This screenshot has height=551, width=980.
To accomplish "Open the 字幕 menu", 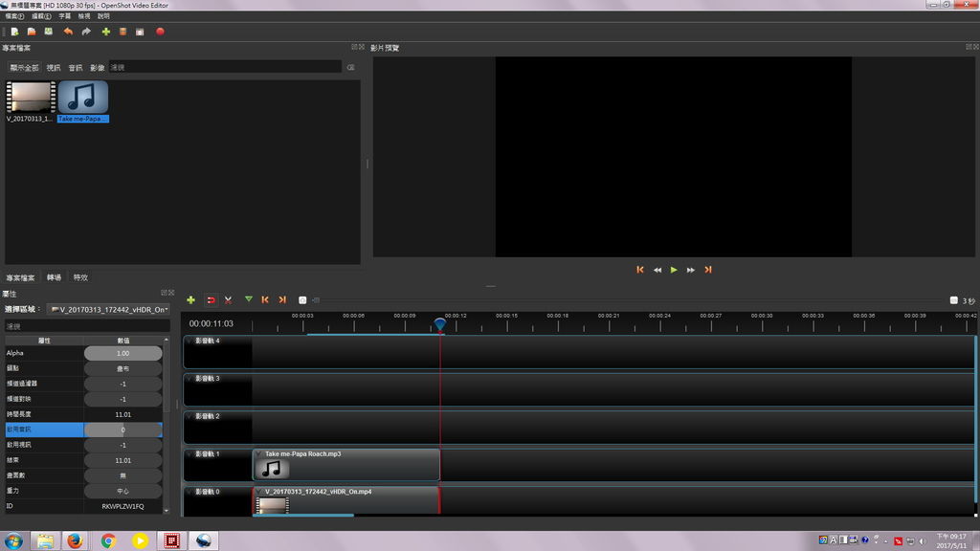I will [64, 16].
